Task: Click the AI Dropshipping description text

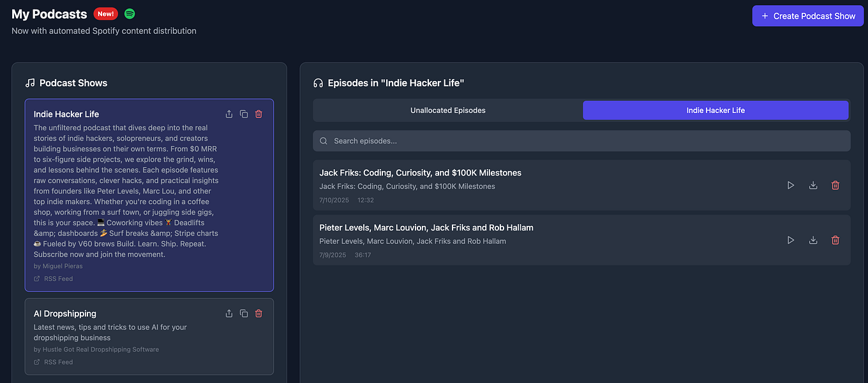Action: click(110, 333)
